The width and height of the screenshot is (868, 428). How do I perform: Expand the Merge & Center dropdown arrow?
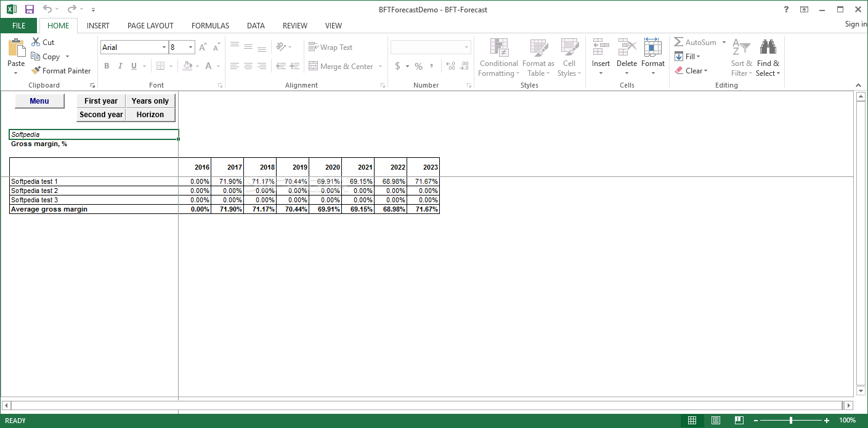(380, 67)
